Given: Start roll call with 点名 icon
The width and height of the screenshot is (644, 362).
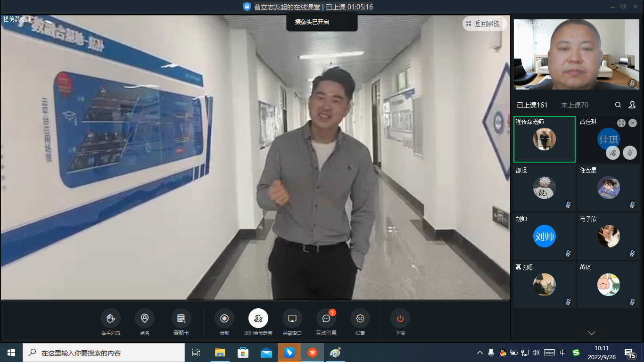Looking at the screenshot, I should click(144, 319).
